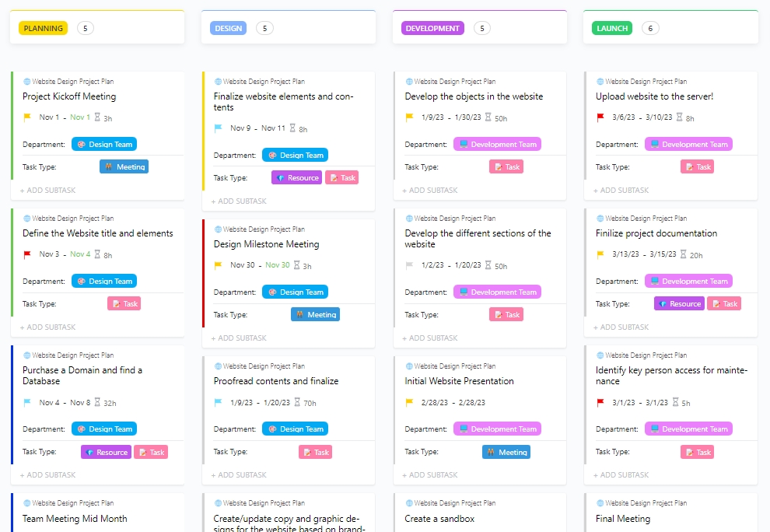Click the Resource tag icon on "Finalize website elements" card

pyautogui.click(x=281, y=177)
